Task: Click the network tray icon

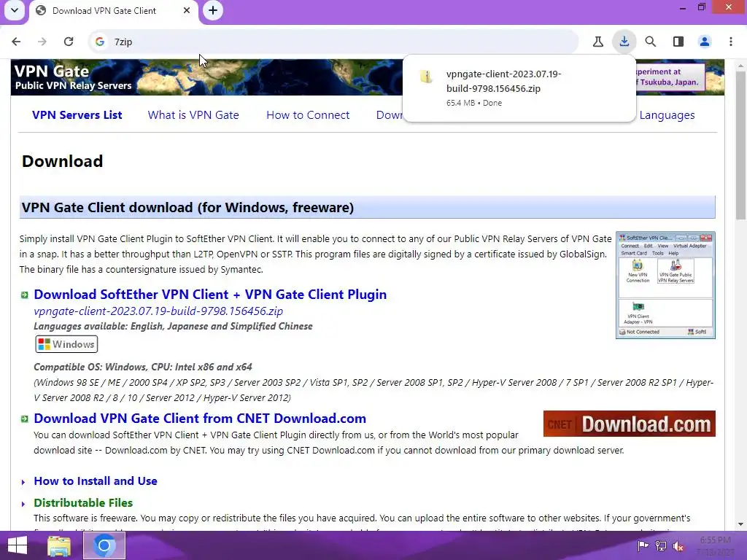Action: 661,545
